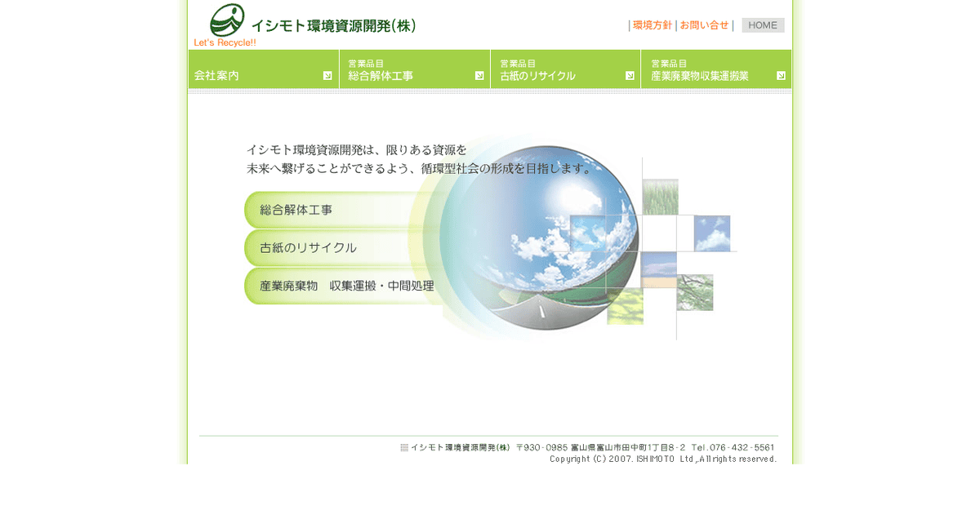Click the small grid icon before the footer company name
The height and width of the screenshot is (506, 980).
(x=404, y=447)
